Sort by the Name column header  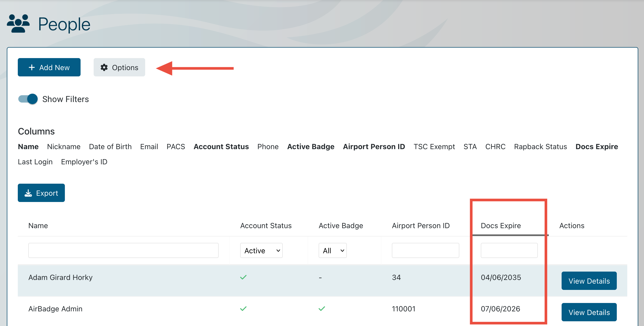click(x=38, y=226)
